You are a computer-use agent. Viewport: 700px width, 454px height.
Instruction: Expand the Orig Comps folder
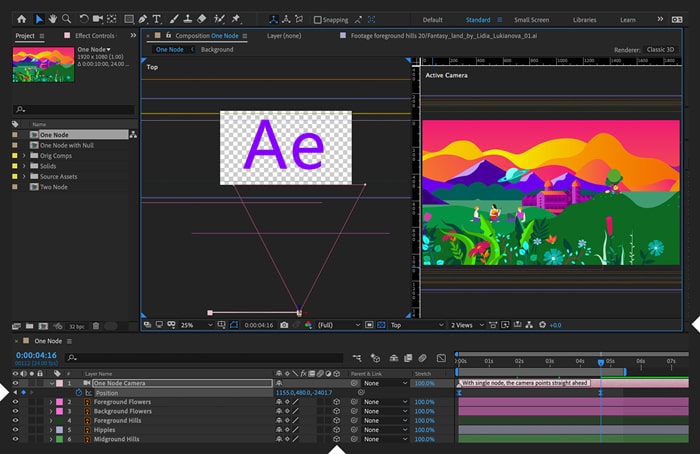tap(24, 155)
